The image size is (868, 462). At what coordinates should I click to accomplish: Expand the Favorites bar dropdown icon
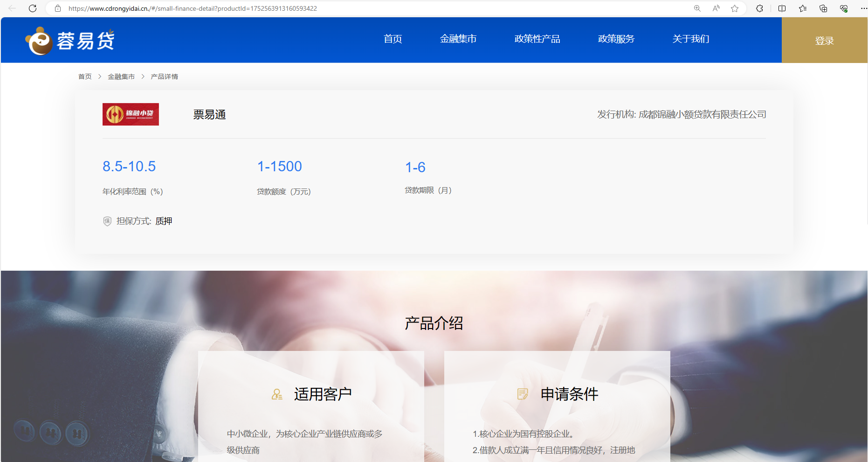[x=802, y=8]
